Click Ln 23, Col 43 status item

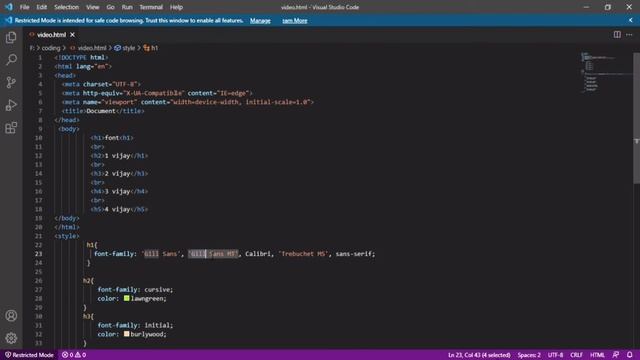(479, 355)
